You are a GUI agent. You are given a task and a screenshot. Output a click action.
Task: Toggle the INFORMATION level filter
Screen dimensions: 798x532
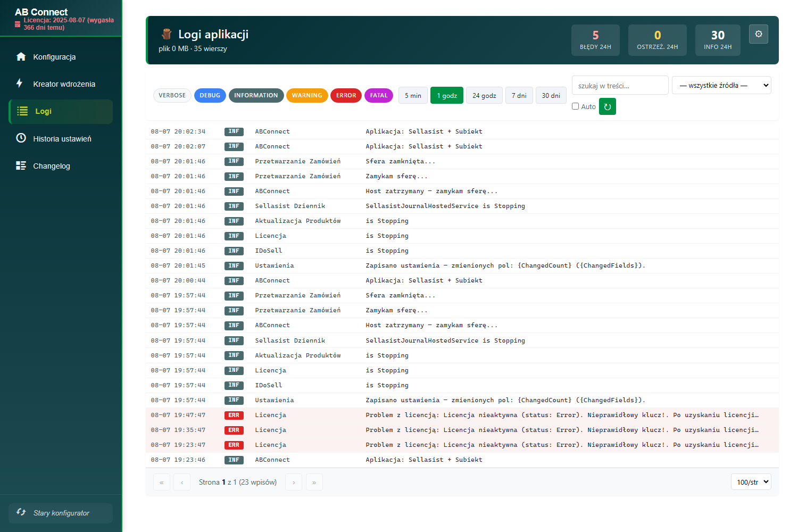pyautogui.click(x=256, y=95)
